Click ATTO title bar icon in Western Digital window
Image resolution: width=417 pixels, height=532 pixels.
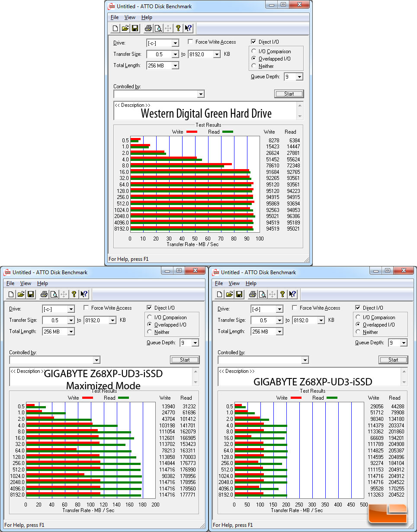112,6
